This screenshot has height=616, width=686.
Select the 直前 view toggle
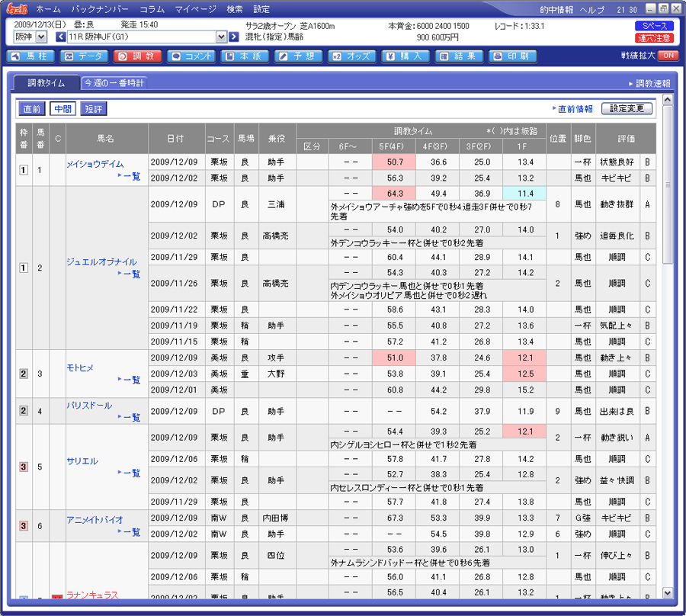point(32,109)
